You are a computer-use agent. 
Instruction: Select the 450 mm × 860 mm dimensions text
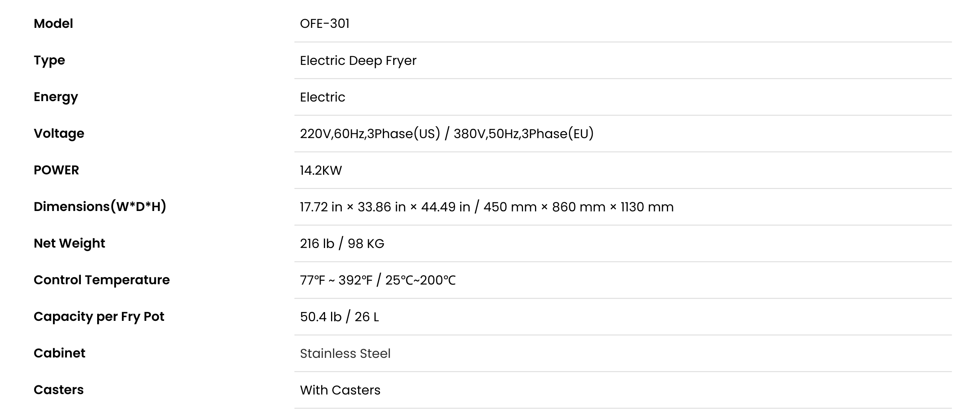pyautogui.click(x=545, y=207)
